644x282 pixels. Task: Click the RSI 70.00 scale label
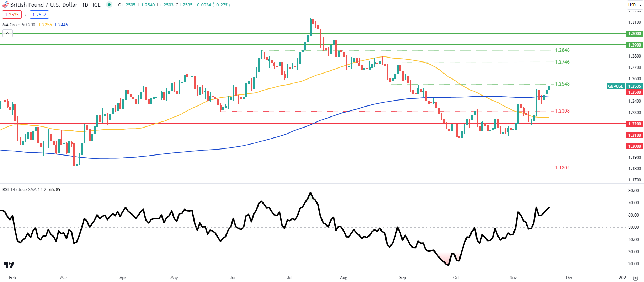[634, 203]
